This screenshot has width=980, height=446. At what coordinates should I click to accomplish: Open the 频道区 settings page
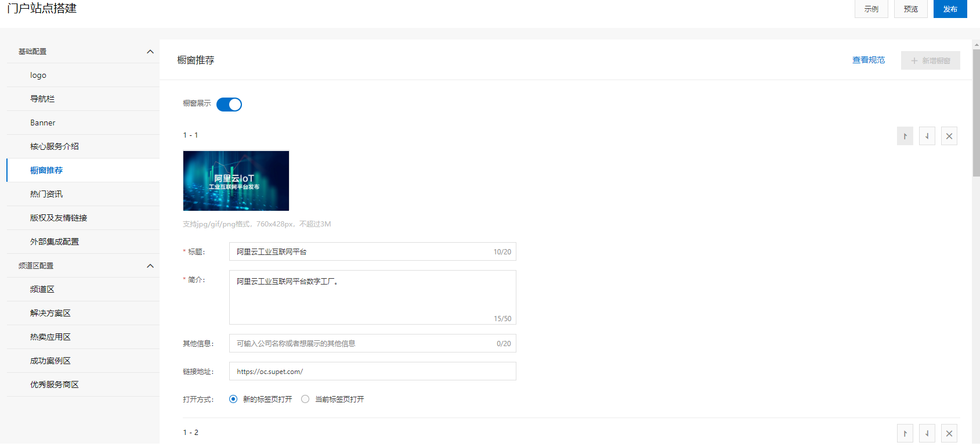pyautogui.click(x=83, y=289)
